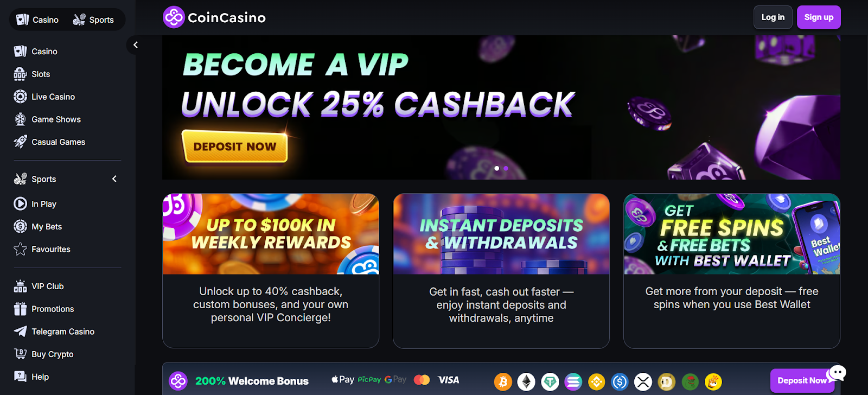Select the Dogecoin icon

point(666,382)
